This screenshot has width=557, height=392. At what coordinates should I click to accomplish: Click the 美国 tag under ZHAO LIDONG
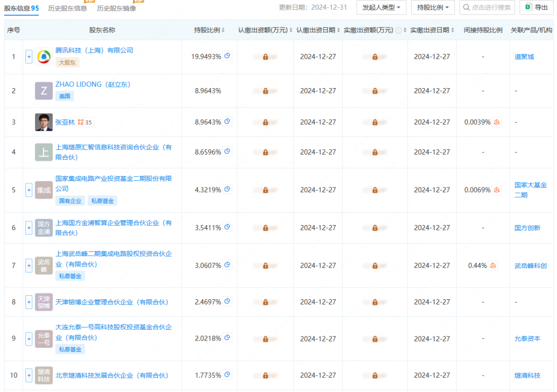click(64, 96)
